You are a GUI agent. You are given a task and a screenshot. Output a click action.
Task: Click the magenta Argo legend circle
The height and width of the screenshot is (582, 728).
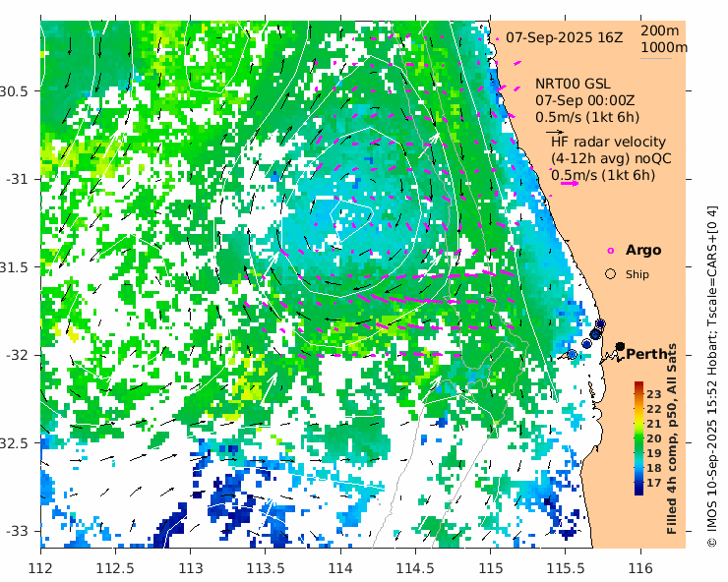click(611, 251)
